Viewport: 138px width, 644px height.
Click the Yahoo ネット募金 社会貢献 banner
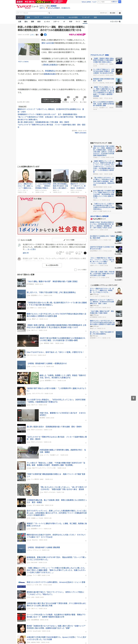tap(52, 215)
